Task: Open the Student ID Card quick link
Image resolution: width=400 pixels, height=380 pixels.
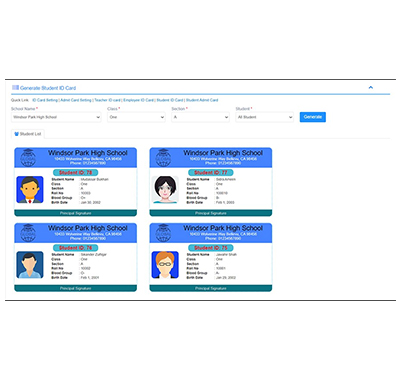Action: (170, 100)
